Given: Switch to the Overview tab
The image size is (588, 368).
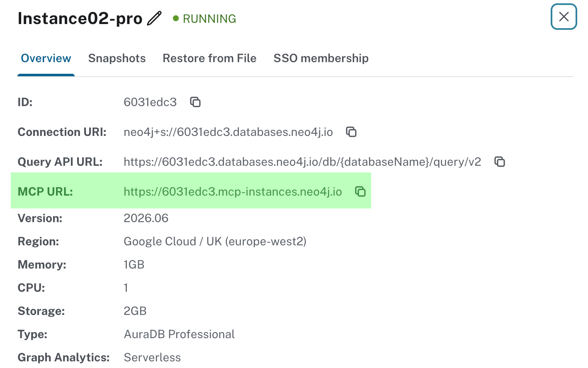Looking at the screenshot, I should pos(46,58).
